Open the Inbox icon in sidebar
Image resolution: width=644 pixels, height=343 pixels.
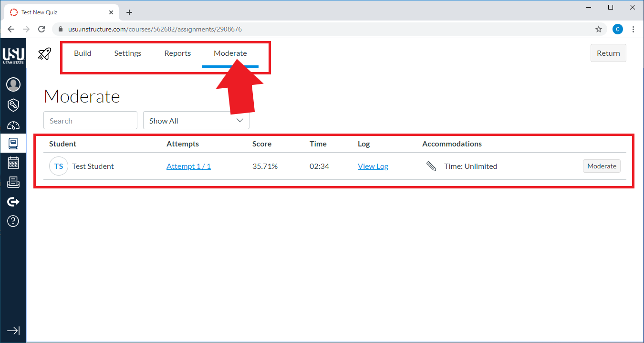(x=13, y=182)
